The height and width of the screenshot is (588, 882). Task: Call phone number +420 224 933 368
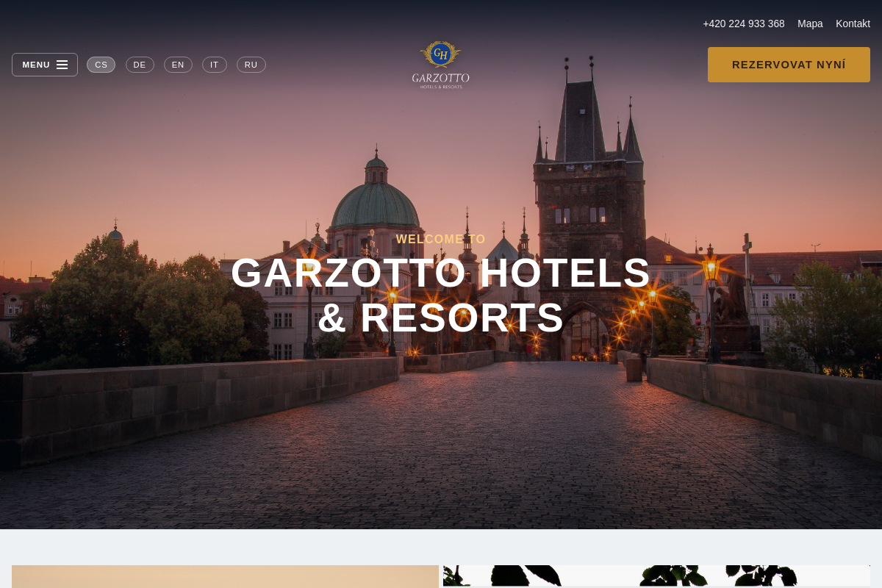[x=744, y=24]
